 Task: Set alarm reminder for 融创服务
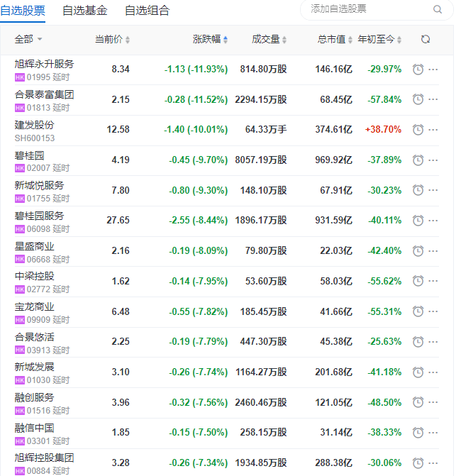coord(418,402)
